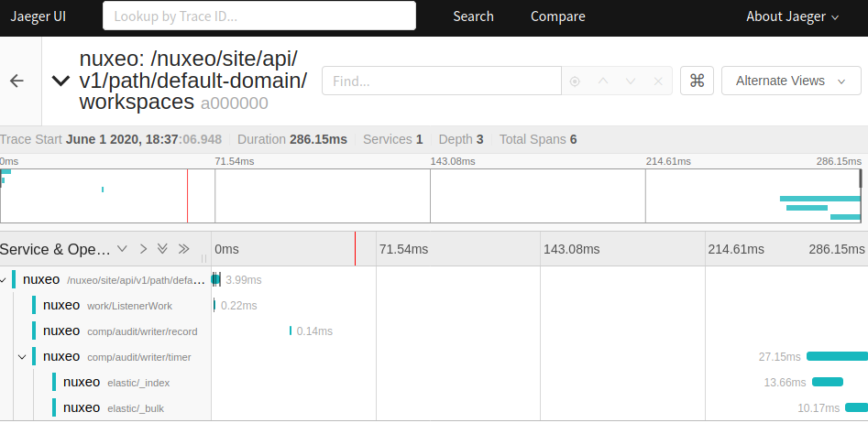Expand one level with right chevron

(x=143, y=249)
